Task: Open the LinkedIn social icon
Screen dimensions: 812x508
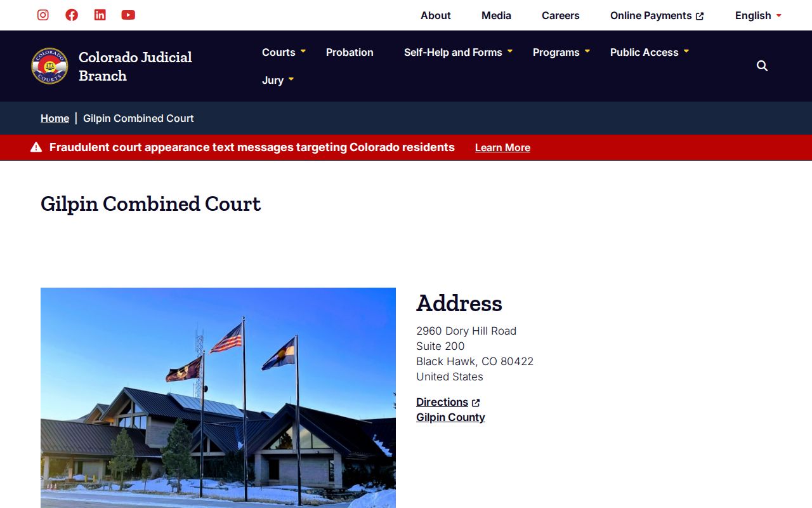Action: coord(100,15)
